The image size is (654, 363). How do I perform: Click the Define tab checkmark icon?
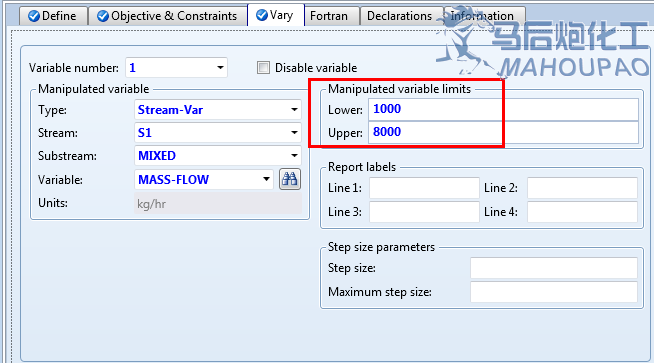pyautogui.click(x=34, y=16)
